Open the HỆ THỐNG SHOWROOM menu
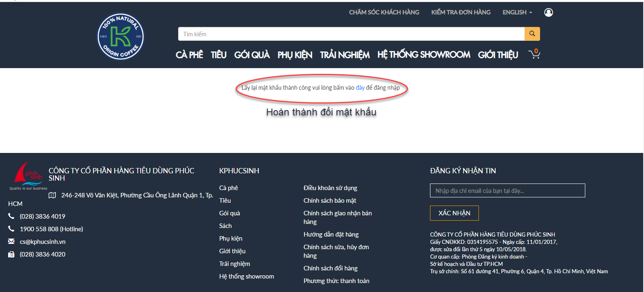This screenshot has width=644, height=292. click(423, 55)
